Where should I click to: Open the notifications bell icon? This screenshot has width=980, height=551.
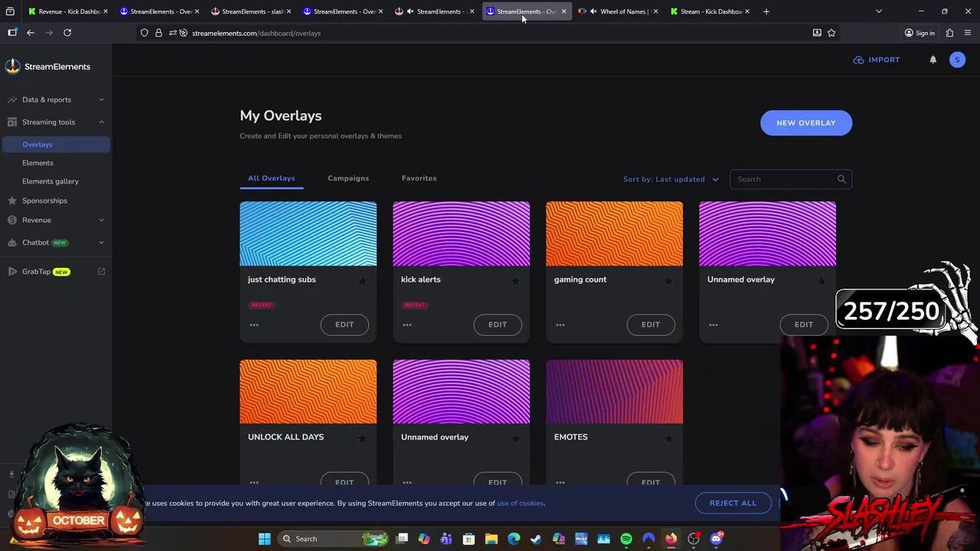(x=933, y=60)
